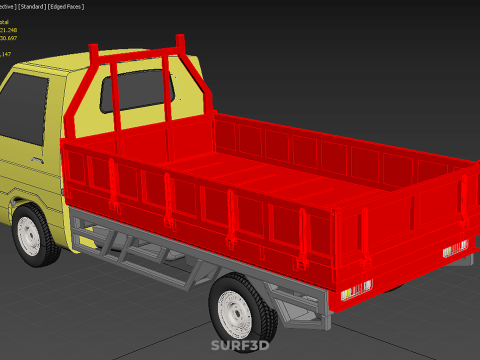Viewport: 480px width, 360px height.
Task: Click the viewport statistic value 30.697
Action: (9, 38)
